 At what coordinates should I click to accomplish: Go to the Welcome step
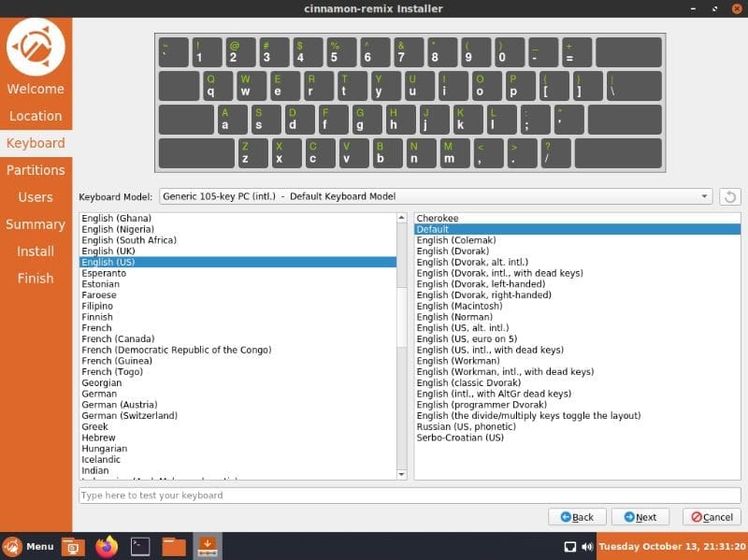36,89
